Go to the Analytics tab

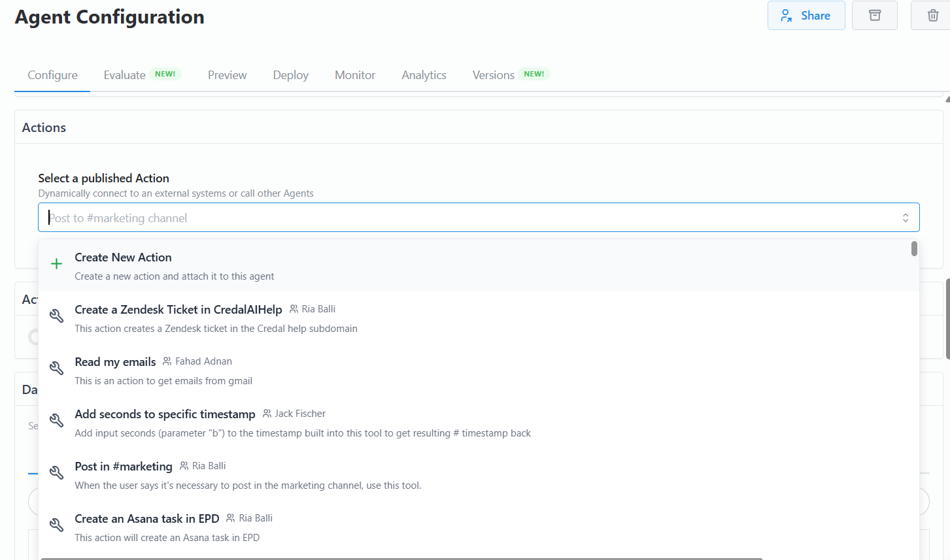pyautogui.click(x=424, y=75)
